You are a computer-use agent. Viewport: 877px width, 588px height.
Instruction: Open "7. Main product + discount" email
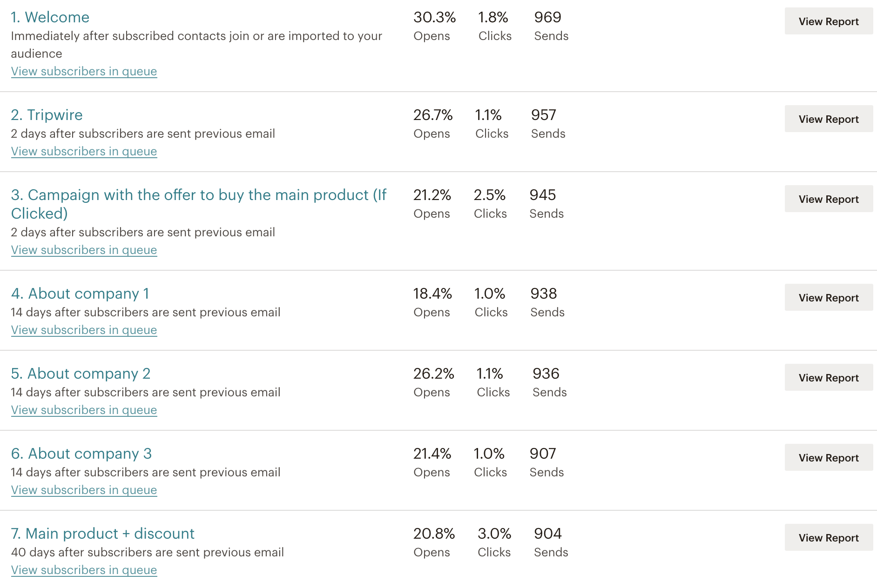coord(102,534)
